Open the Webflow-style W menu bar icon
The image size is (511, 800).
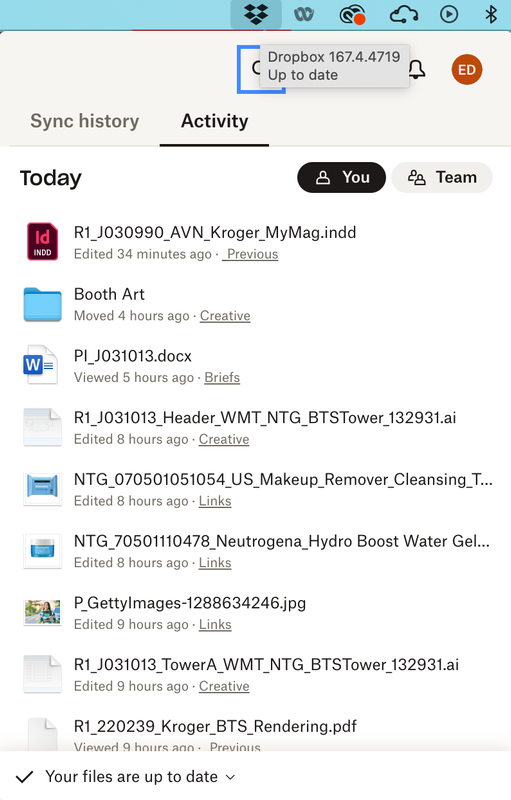tap(304, 14)
